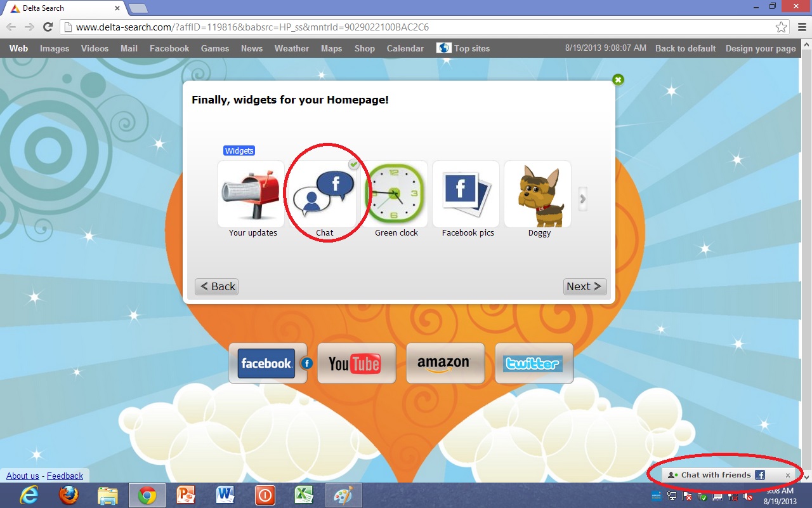The height and width of the screenshot is (508, 812).
Task: Click Back to default link
Action: point(685,48)
